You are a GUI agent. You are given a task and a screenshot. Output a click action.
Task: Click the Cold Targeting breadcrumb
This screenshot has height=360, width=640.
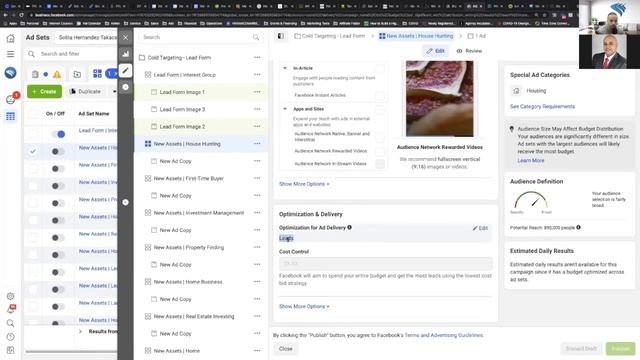(330, 36)
